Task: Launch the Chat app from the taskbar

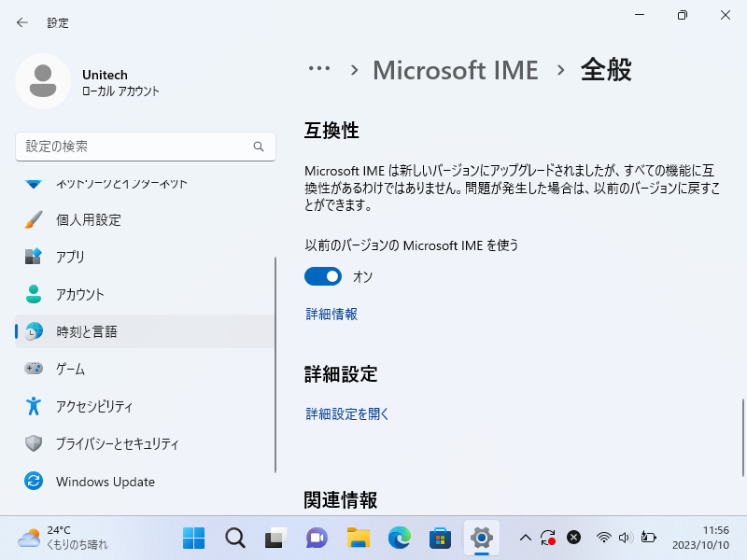Action: (x=317, y=539)
